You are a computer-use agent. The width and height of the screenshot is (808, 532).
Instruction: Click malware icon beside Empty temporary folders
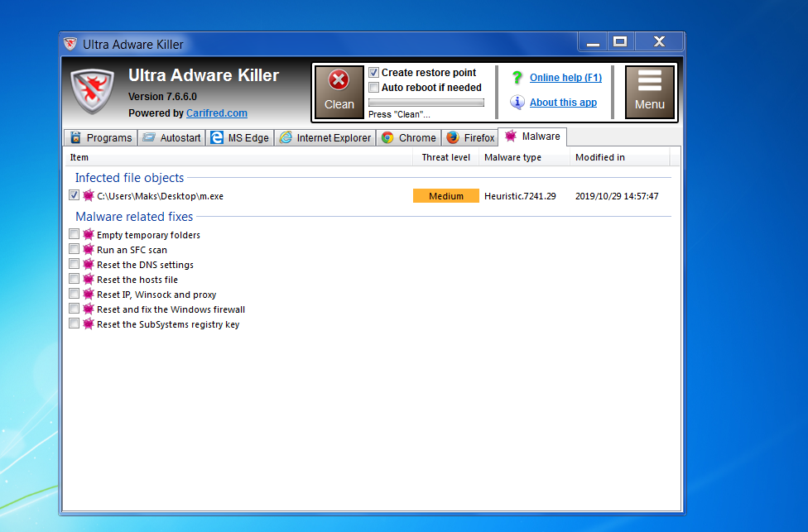coord(89,234)
